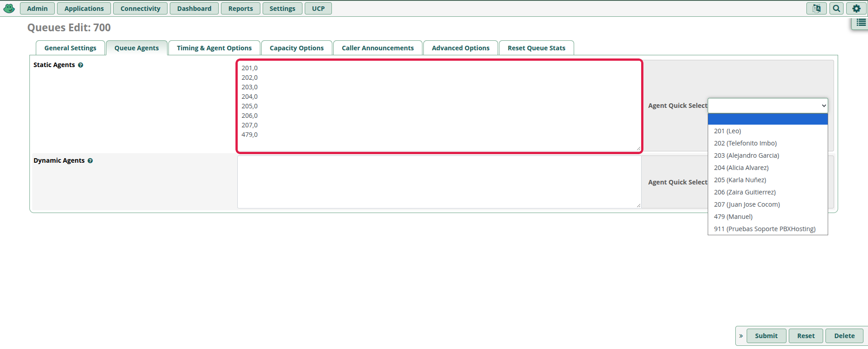This screenshot has height=349, width=868.
Task: Open the language selector icon
Action: pos(816,9)
